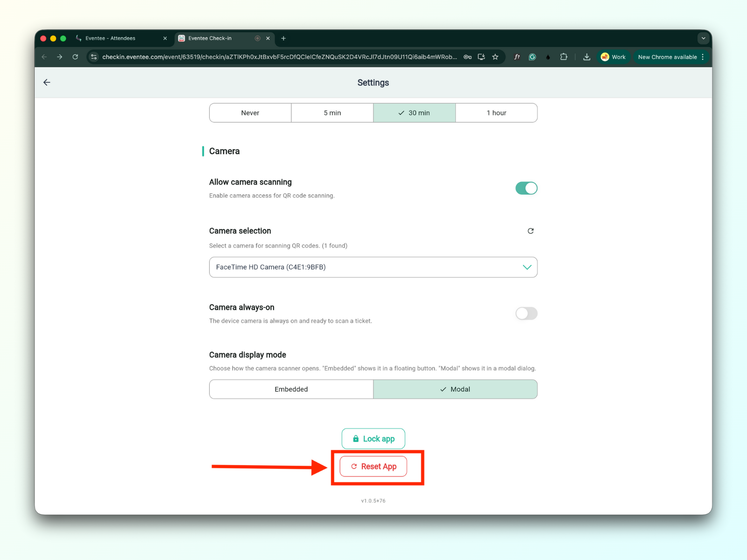Select the 5 min option
747x560 pixels.
pos(332,113)
